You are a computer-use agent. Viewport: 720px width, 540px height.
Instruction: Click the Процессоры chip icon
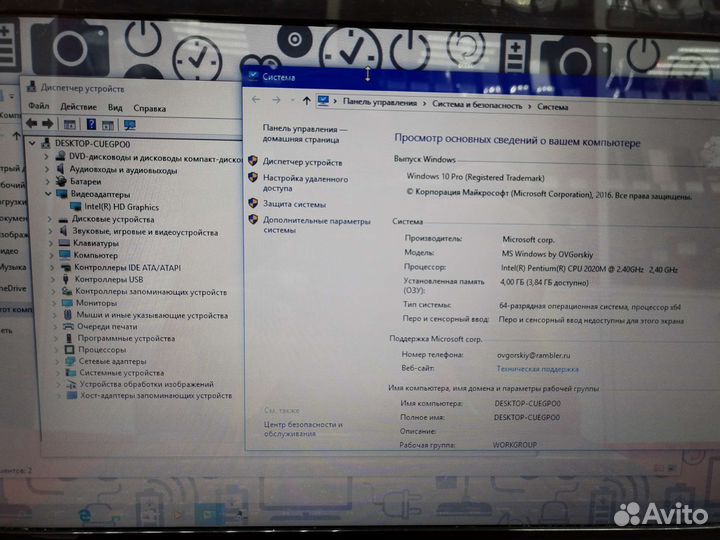tap(69, 350)
